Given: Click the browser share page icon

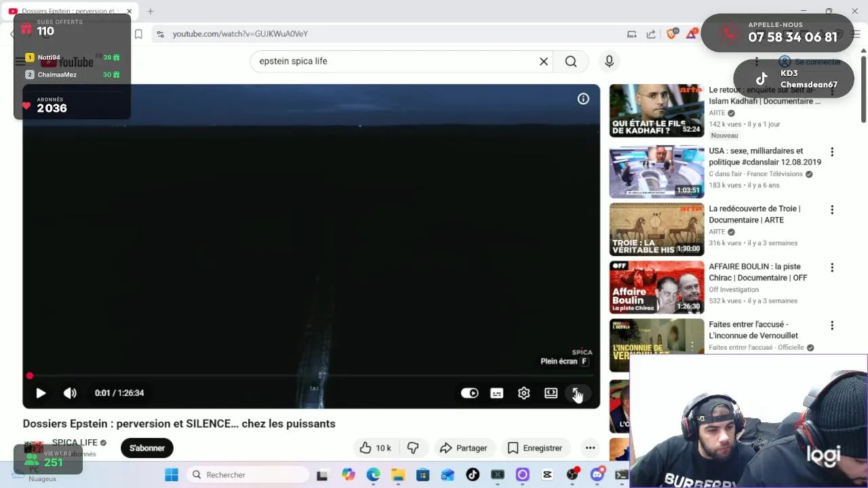Looking at the screenshot, I should pos(651,34).
